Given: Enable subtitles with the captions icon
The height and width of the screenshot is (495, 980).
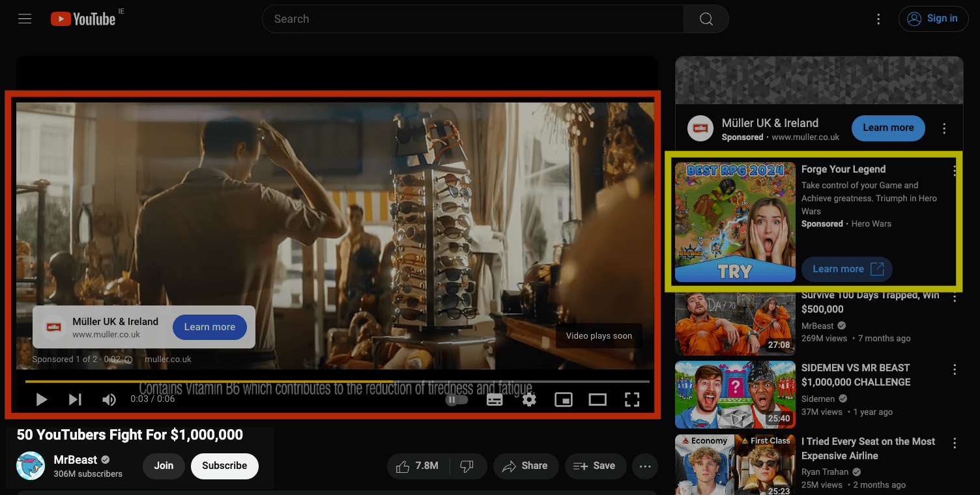Looking at the screenshot, I should 495,399.
